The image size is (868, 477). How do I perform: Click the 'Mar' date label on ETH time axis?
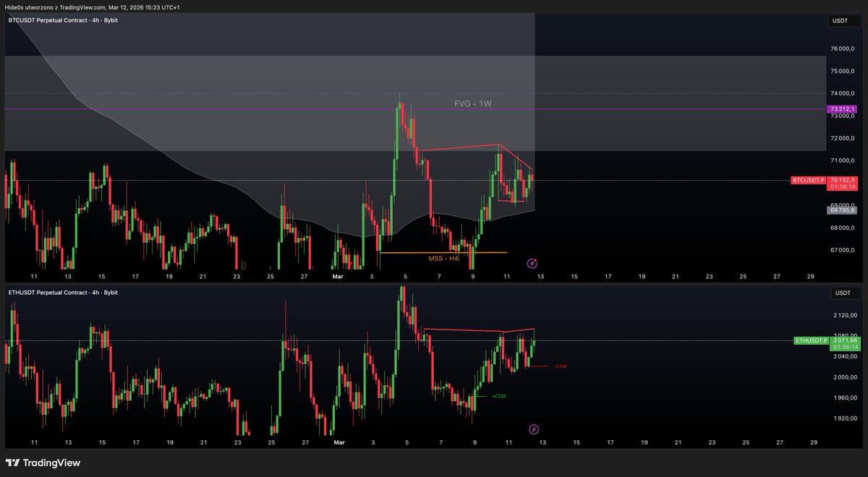coord(338,442)
